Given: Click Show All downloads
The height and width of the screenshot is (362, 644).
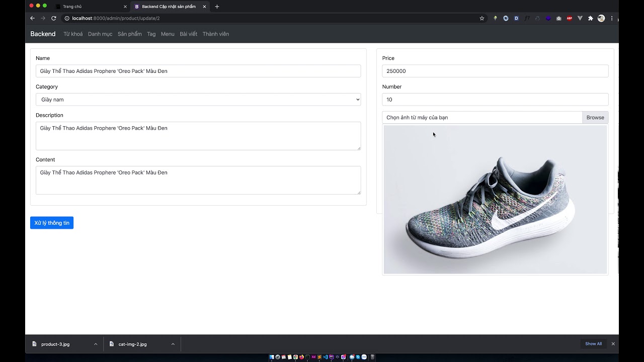Looking at the screenshot, I should coord(593,344).
